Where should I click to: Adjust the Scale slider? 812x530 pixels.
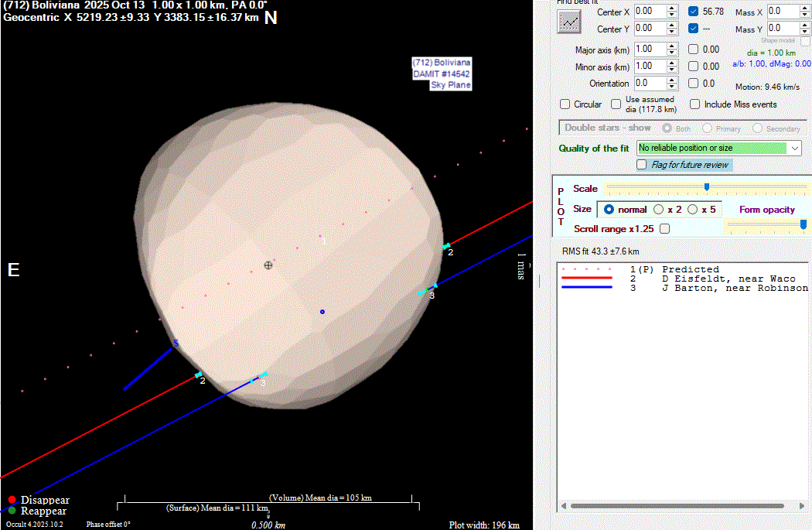tap(706, 187)
